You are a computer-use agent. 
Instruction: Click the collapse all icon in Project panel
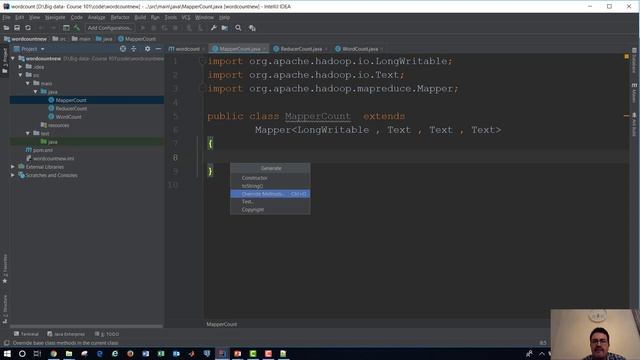coord(133,49)
